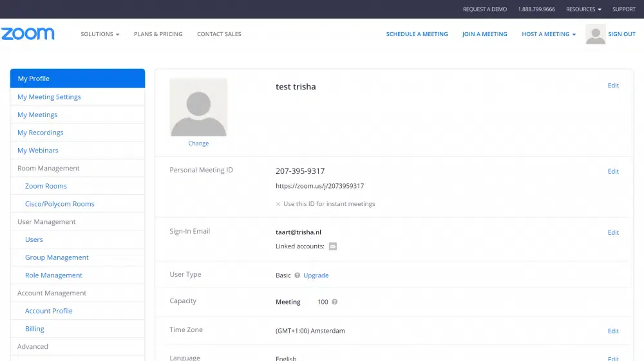The image size is (644, 361).
Task: Select Zoom Rooms under Room Management
Action: click(46, 186)
